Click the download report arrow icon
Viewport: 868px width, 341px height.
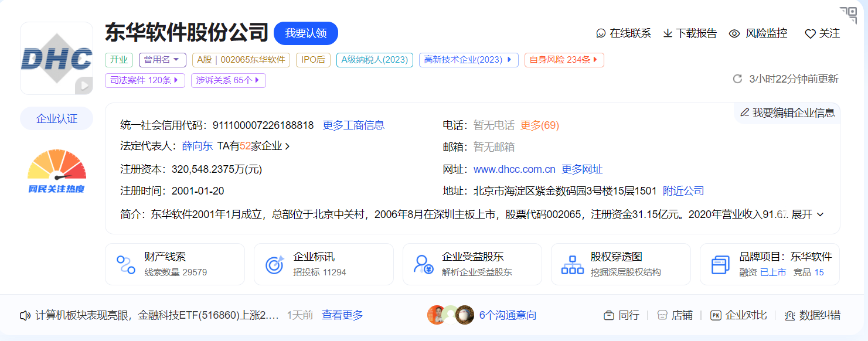668,33
